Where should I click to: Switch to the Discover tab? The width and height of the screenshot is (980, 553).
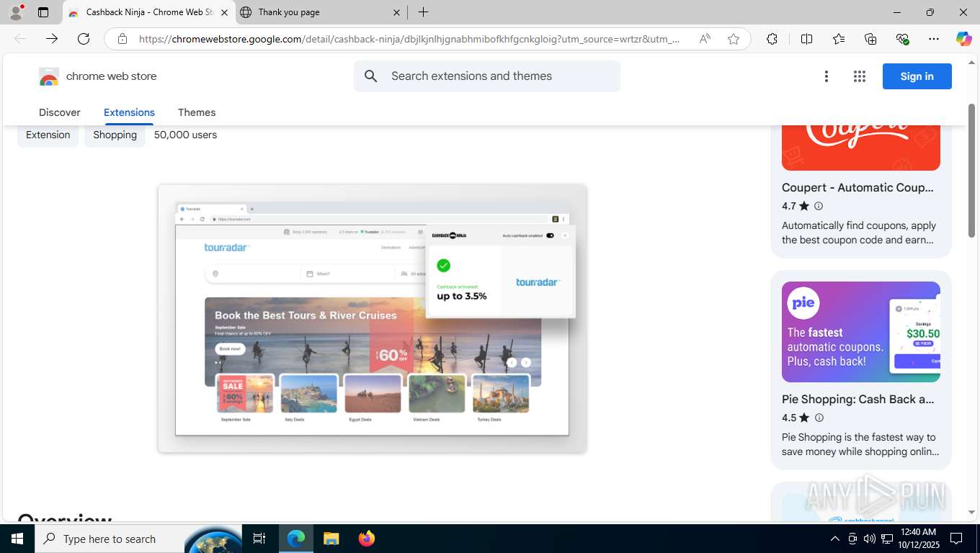pyautogui.click(x=60, y=112)
